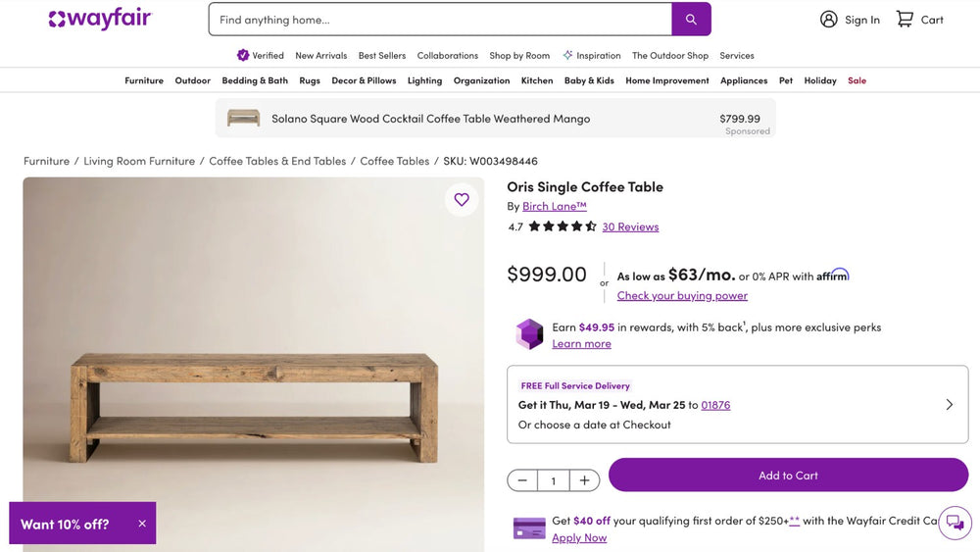
Task: Click the Birch Lane brand link
Action: click(554, 206)
